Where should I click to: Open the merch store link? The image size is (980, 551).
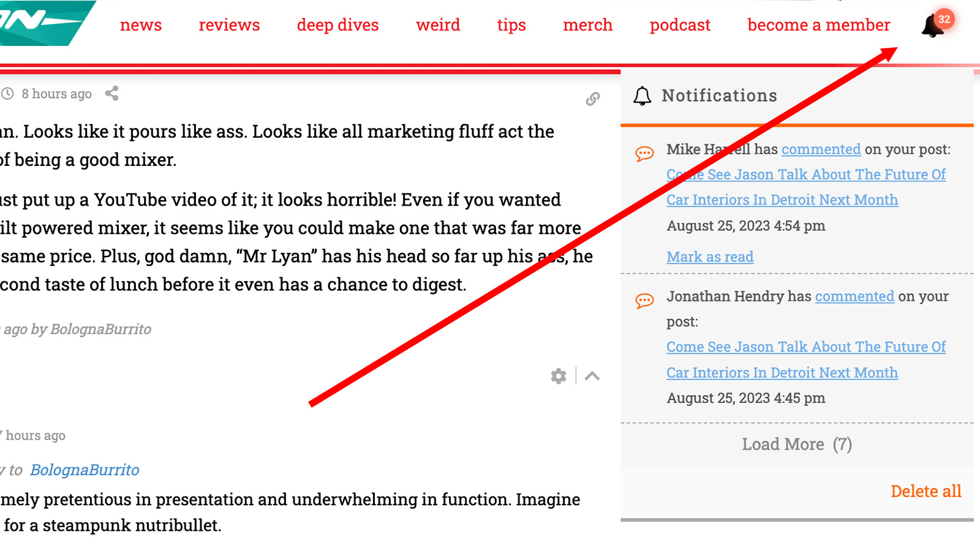click(587, 25)
